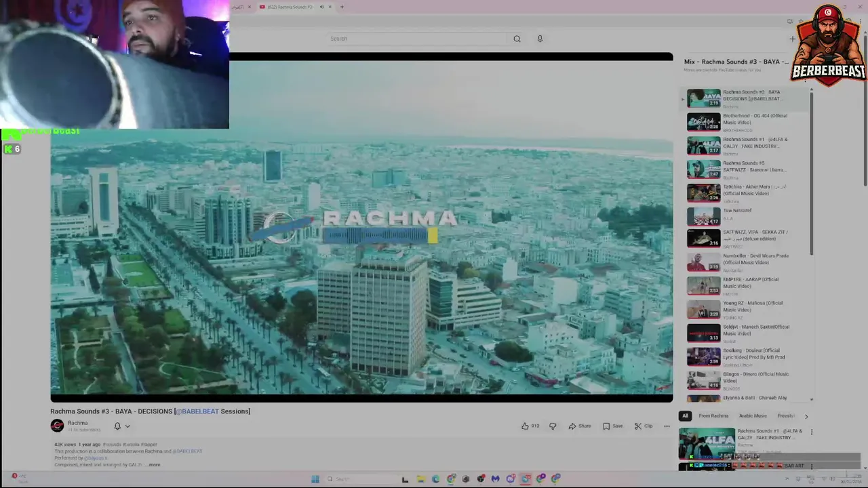This screenshot has width=868, height=488.
Task: Open the Windows Start menu
Action: 315,479
